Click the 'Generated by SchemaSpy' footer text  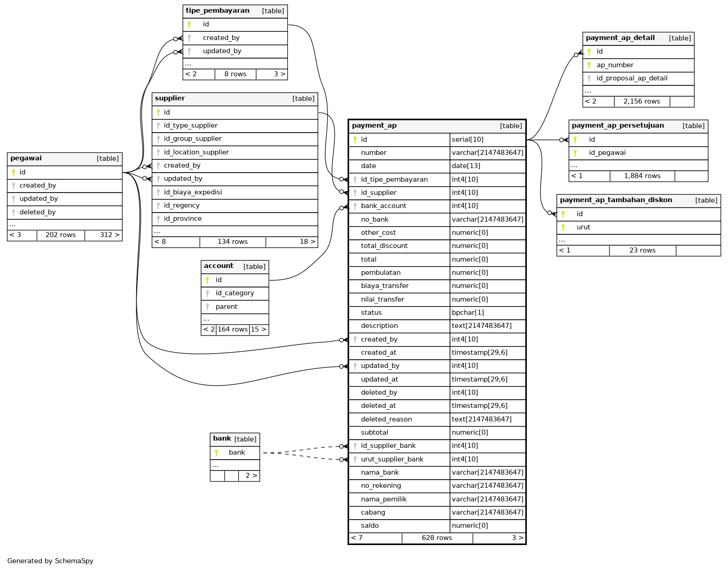click(x=50, y=561)
